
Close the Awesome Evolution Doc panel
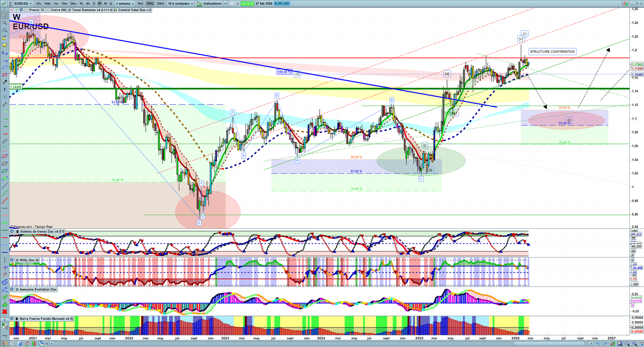[12, 289]
